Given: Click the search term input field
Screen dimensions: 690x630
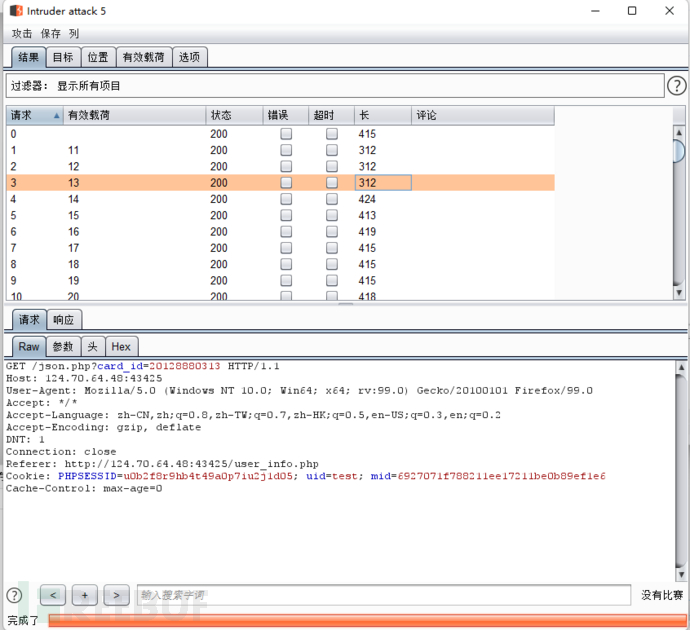Looking at the screenshot, I should (384, 595).
